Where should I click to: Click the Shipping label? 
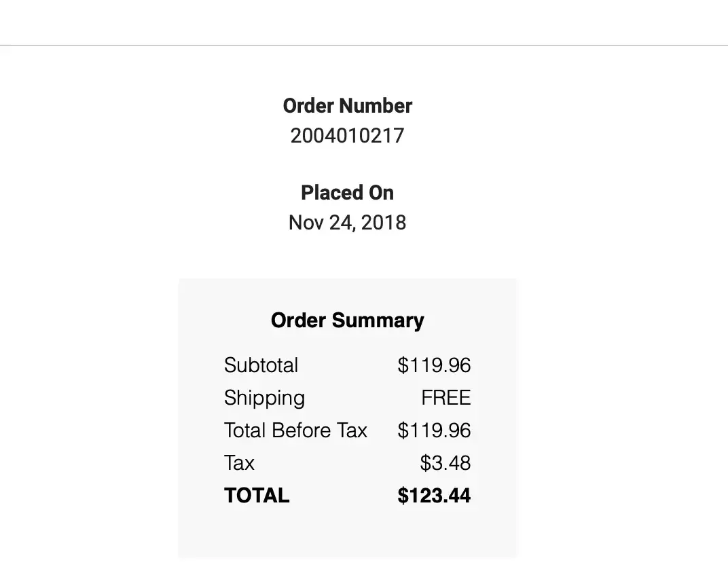(264, 398)
